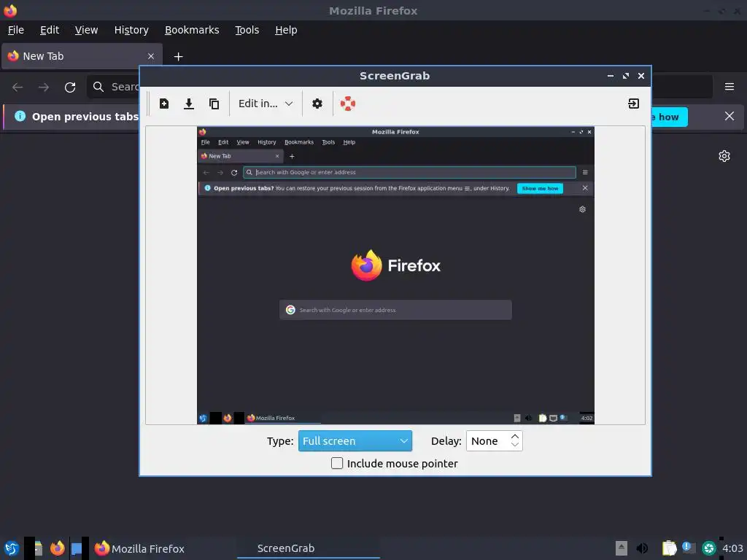Image resolution: width=747 pixels, height=560 pixels.
Task: Open the Firefox hamburger application menu
Action: coord(729,87)
